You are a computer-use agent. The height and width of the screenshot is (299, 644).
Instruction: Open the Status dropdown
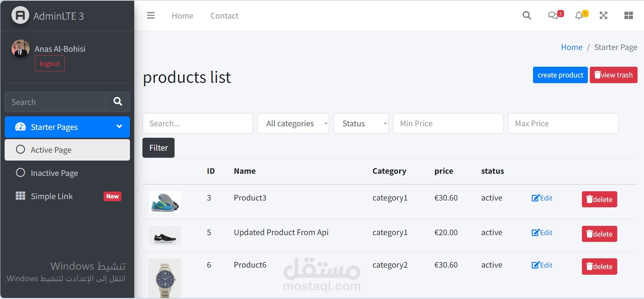[361, 123]
